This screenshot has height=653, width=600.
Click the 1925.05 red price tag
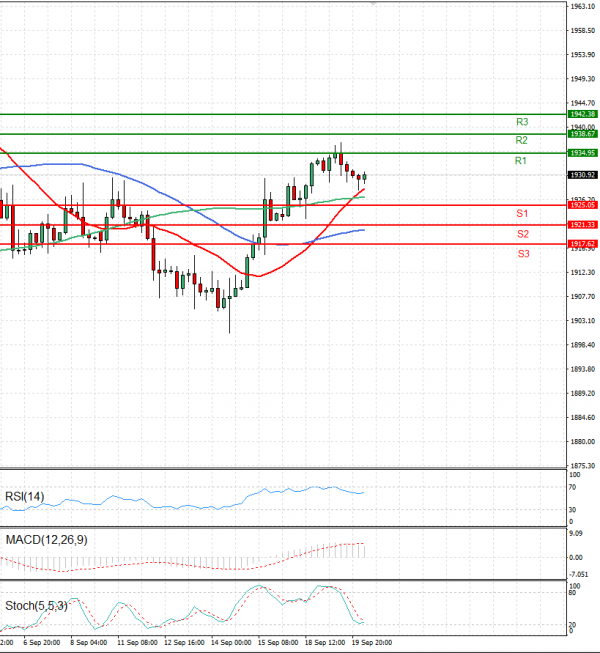tap(582, 205)
